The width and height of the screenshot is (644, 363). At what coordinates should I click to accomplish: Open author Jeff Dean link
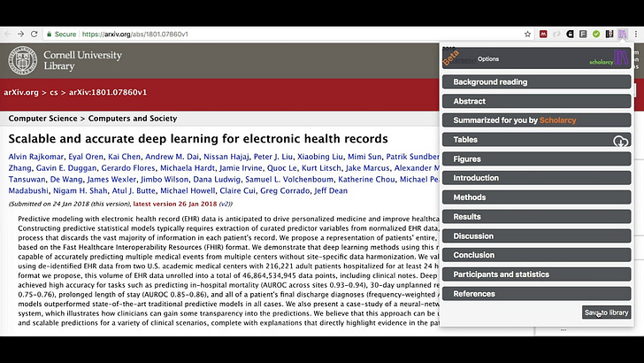pyautogui.click(x=331, y=190)
